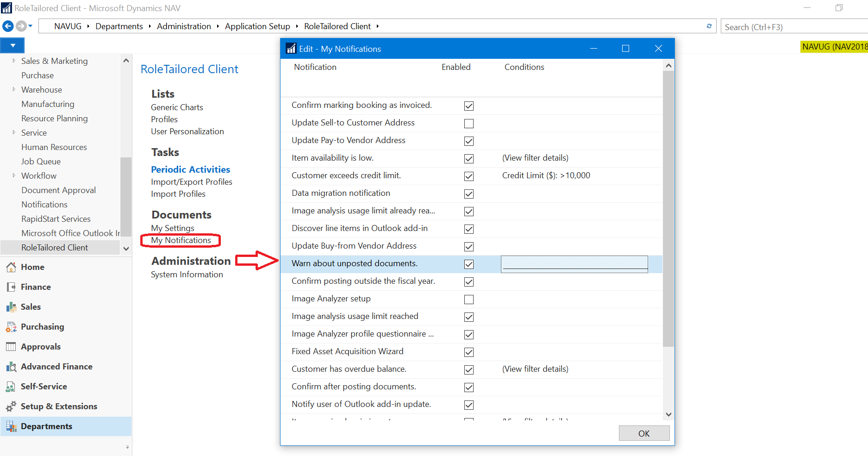
Task: Open the Departments navigation icon
Action: pyautogui.click(x=11, y=426)
